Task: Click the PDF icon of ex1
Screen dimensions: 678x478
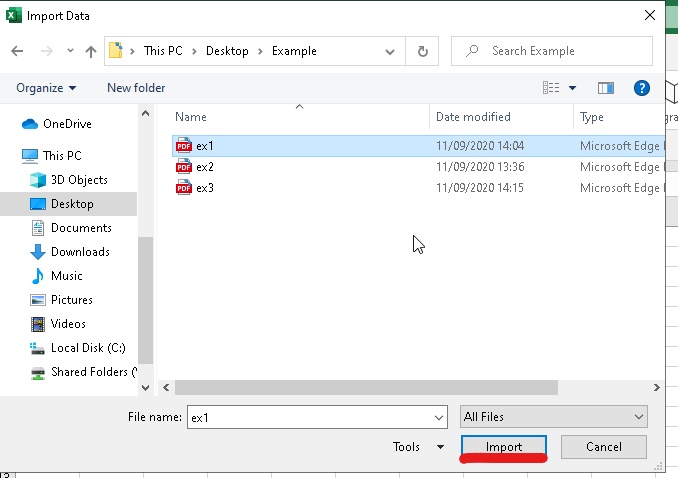Action: click(184, 146)
